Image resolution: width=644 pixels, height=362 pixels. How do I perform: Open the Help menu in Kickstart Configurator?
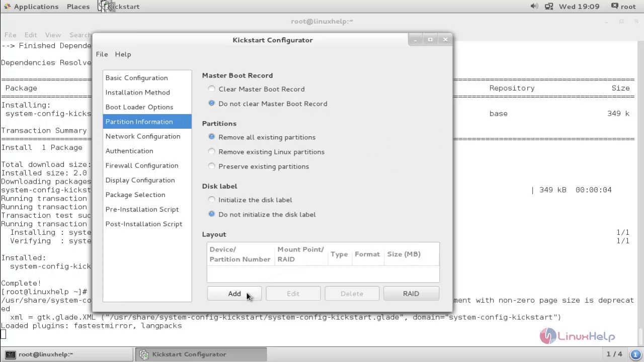pyautogui.click(x=123, y=54)
